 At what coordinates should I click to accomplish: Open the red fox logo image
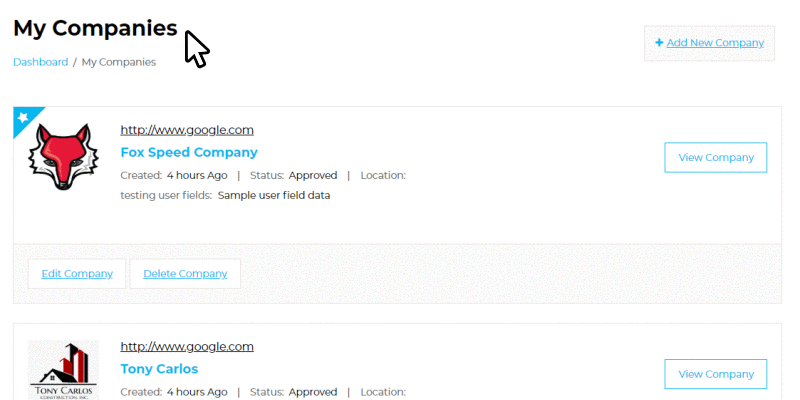tap(63, 157)
